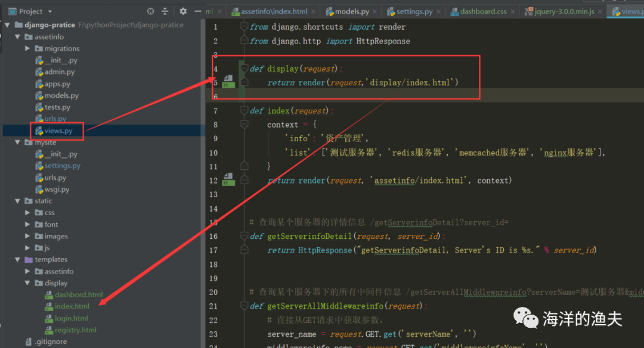
Task: Close the settings.py tab
Action: click(439, 11)
